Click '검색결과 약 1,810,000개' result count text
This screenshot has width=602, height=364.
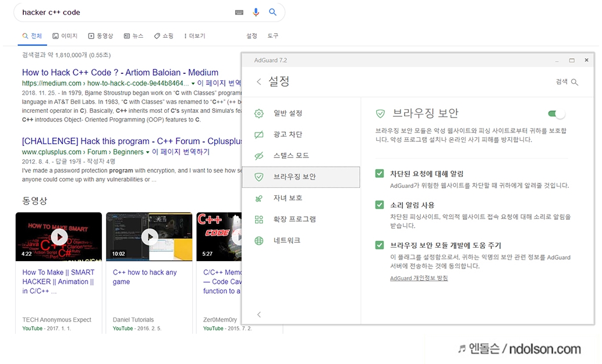(x=66, y=55)
